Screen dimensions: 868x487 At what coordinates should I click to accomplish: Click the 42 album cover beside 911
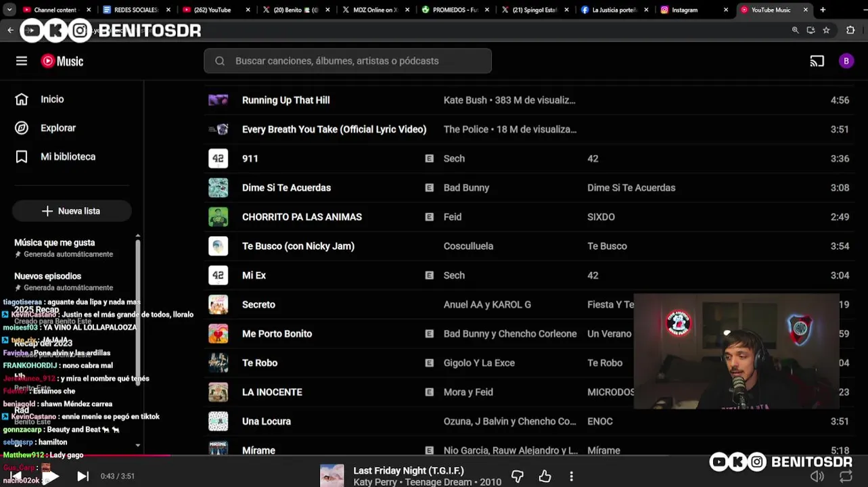click(x=218, y=158)
